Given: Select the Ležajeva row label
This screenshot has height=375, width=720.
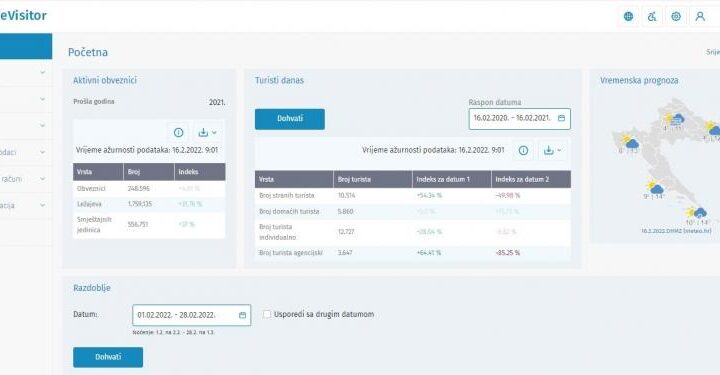Looking at the screenshot, I should (90, 204).
